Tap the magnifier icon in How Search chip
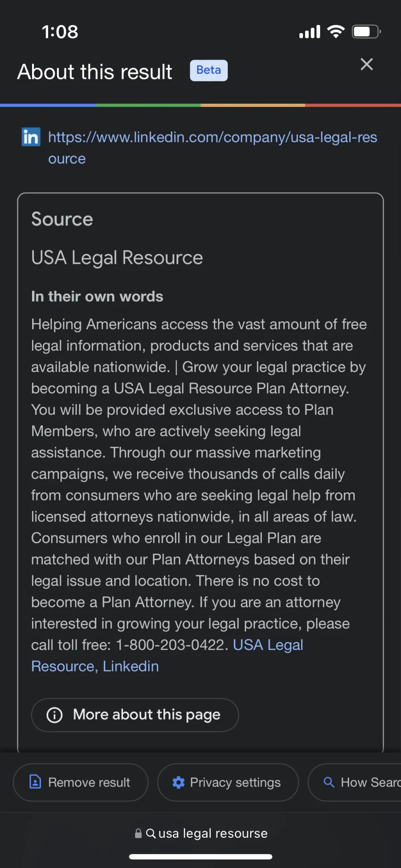Image resolution: width=401 pixels, height=868 pixels. click(x=329, y=782)
